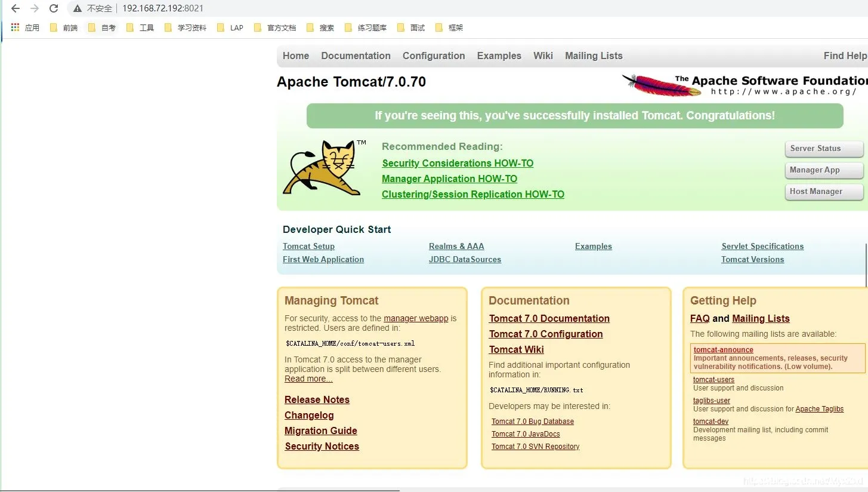Expand the 官方文档 bookmark folder
This screenshot has height=492, width=868.
point(275,27)
